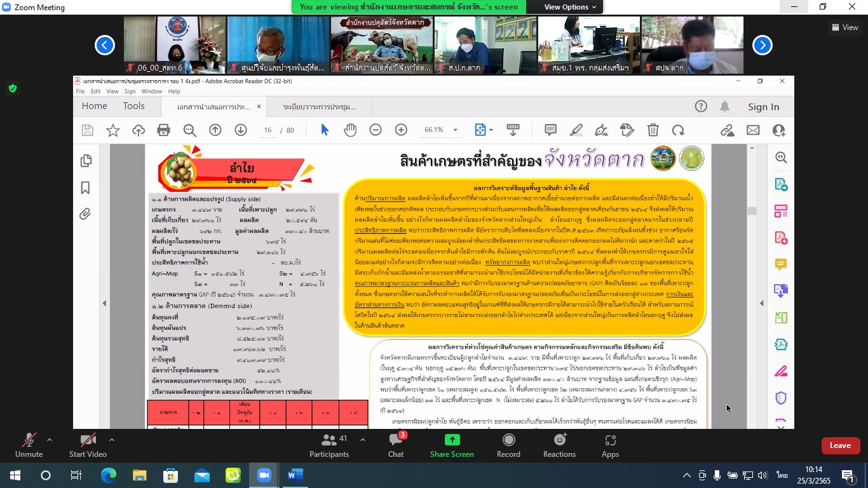The height and width of the screenshot is (488, 868).
Task: Open the Edit menu in Acrobat
Action: (96, 91)
